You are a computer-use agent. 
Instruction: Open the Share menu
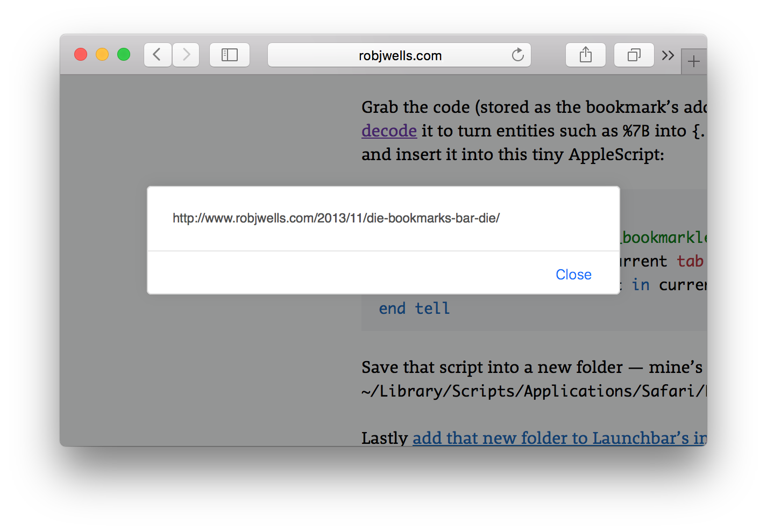click(x=586, y=55)
